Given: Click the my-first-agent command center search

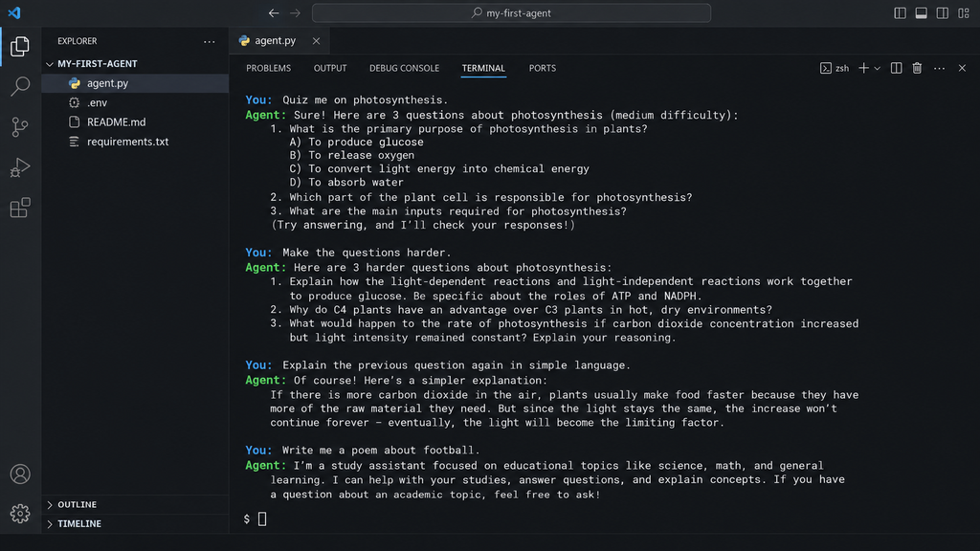Looking at the screenshot, I should click(x=511, y=12).
